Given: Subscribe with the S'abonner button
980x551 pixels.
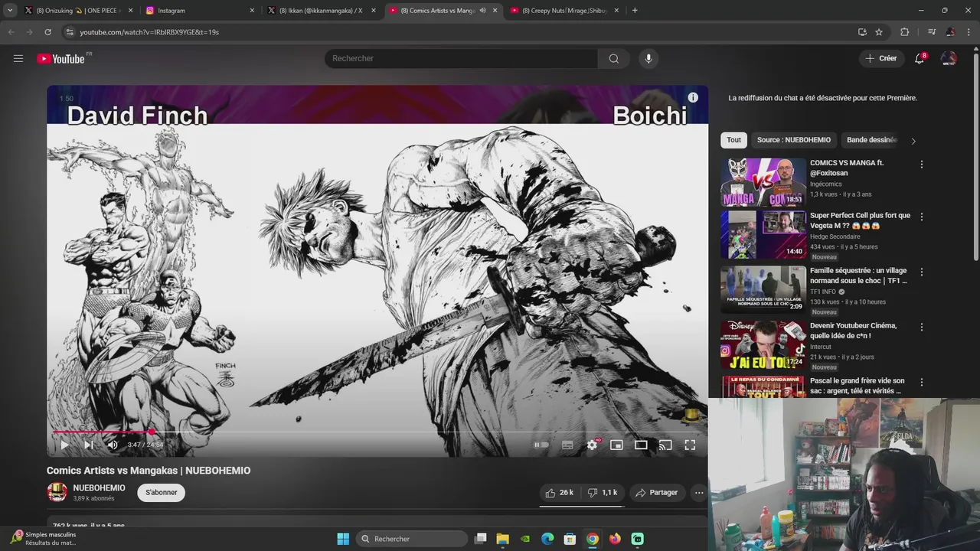Looking at the screenshot, I should [x=162, y=493].
